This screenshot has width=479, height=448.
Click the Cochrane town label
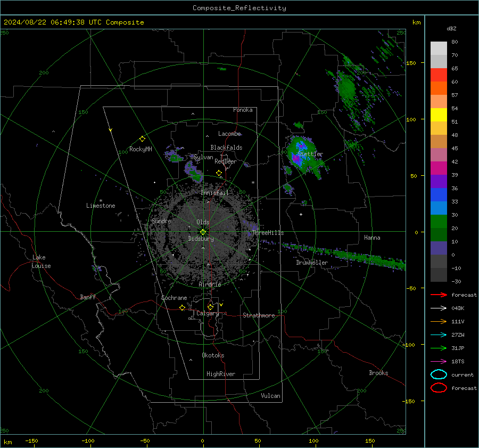(174, 298)
